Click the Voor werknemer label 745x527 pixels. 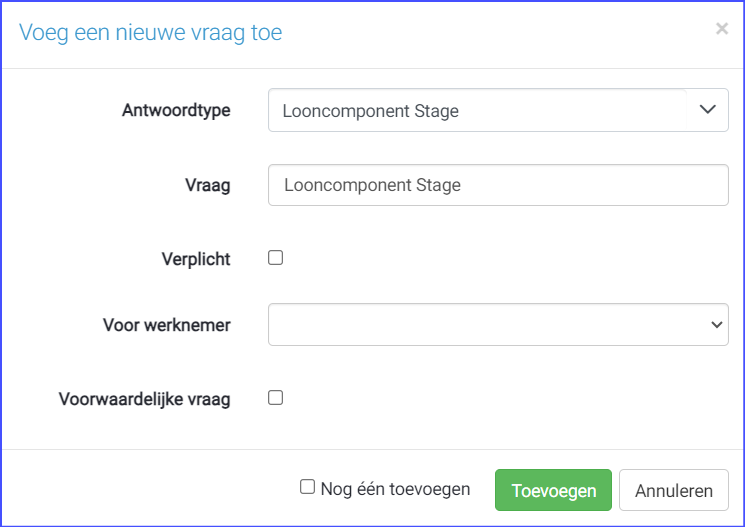166,325
